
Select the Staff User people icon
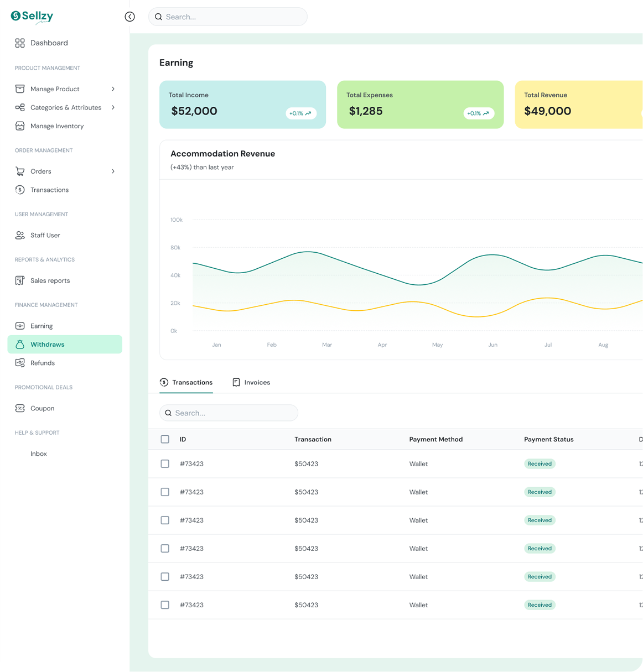pyautogui.click(x=20, y=235)
